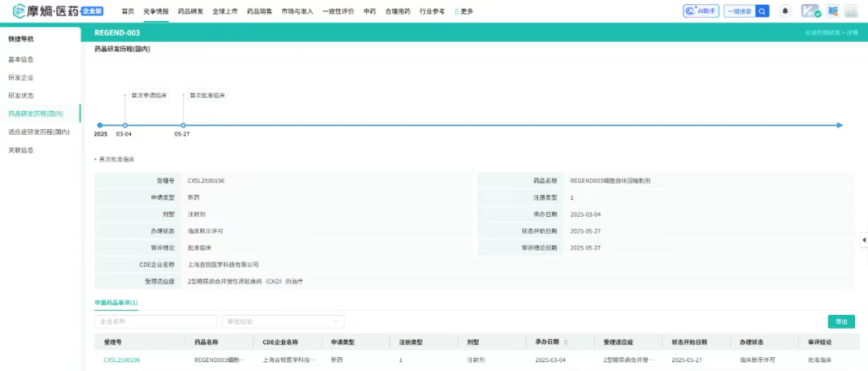Open the AI助手 assistant

pos(700,11)
